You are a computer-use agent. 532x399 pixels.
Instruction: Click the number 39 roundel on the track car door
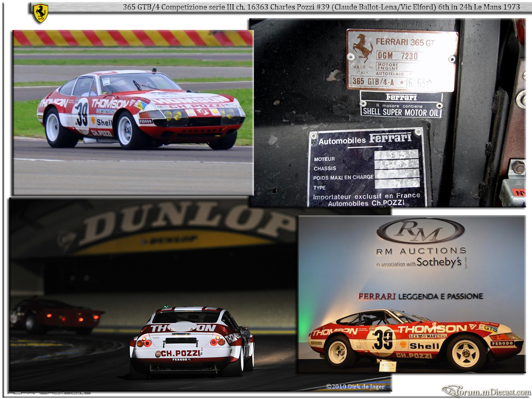(82, 115)
